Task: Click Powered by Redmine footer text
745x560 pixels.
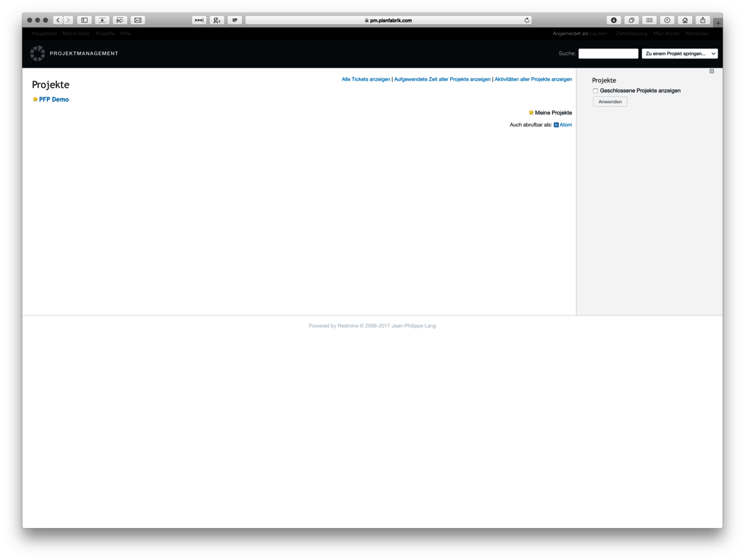Action: [372, 326]
